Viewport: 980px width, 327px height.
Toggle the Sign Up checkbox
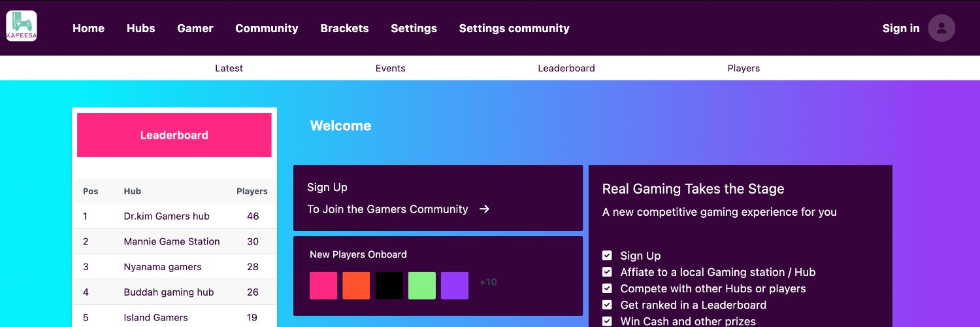coord(607,255)
